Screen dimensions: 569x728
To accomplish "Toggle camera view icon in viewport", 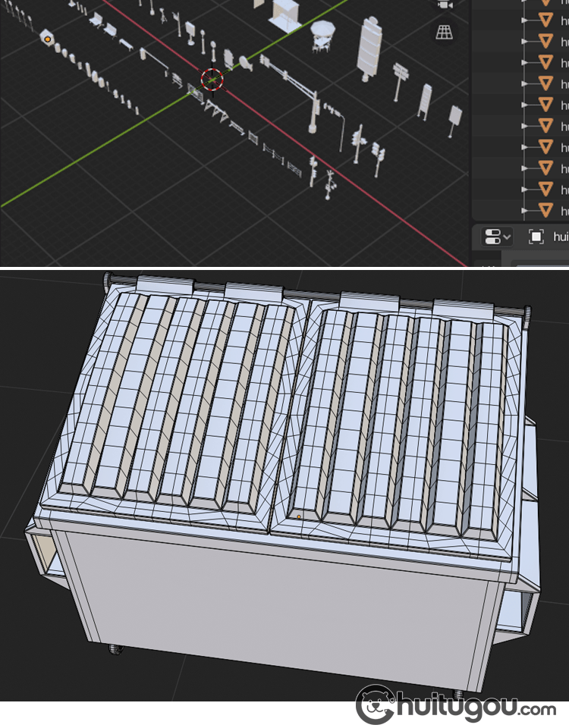I will pyautogui.click(x=445, y=5).
